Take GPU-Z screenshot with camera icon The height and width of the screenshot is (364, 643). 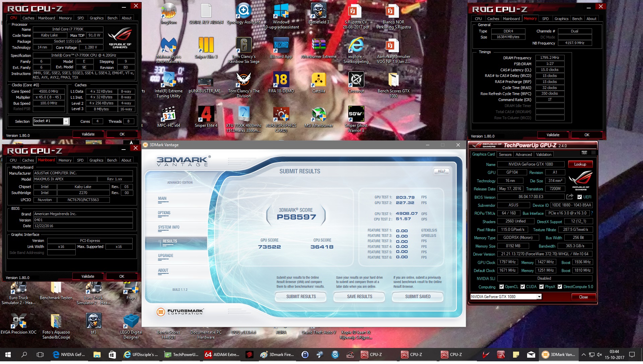tap(584, 153)
